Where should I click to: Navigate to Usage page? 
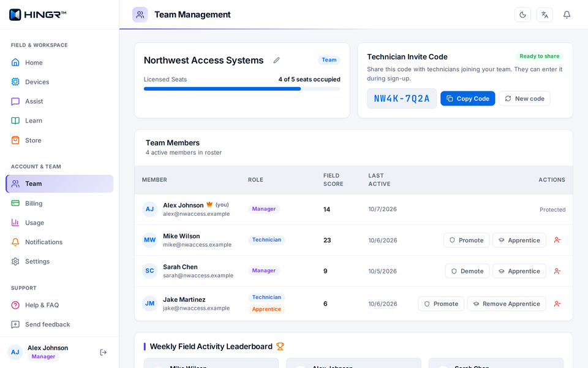point(59,223)
